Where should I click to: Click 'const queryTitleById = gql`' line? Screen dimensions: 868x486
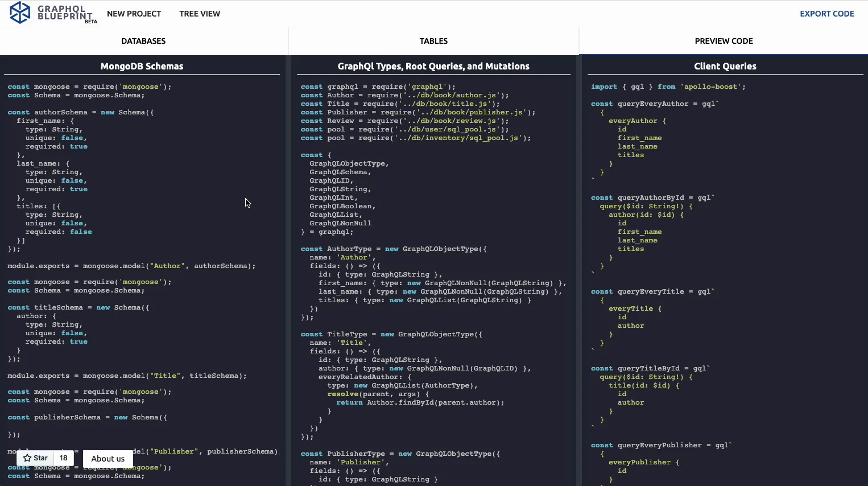tap(651, 369)
